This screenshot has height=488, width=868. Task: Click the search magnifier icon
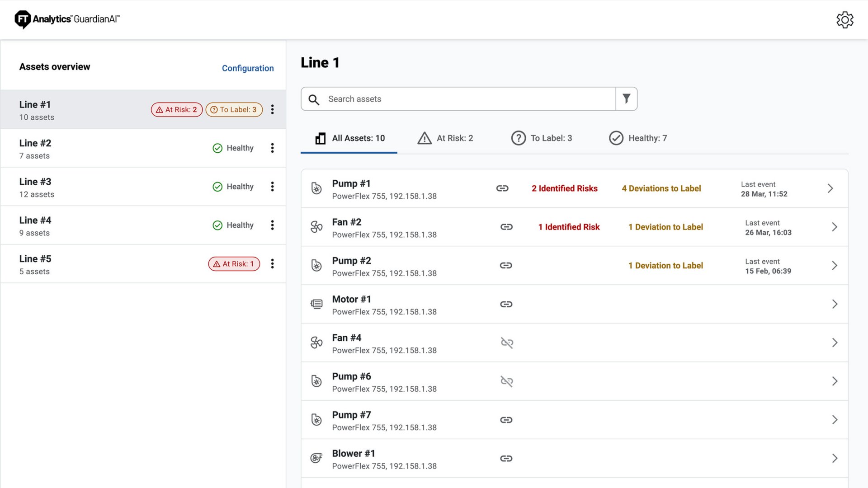coord(314,99)
